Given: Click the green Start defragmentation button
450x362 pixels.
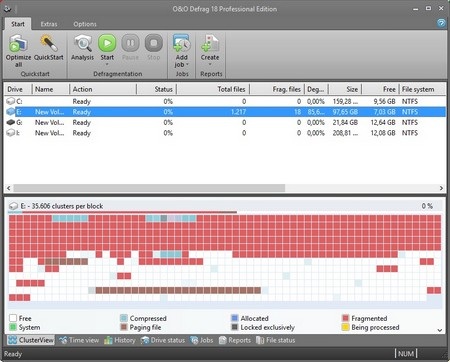Looking at the screenshot, I should coord(107,43).
